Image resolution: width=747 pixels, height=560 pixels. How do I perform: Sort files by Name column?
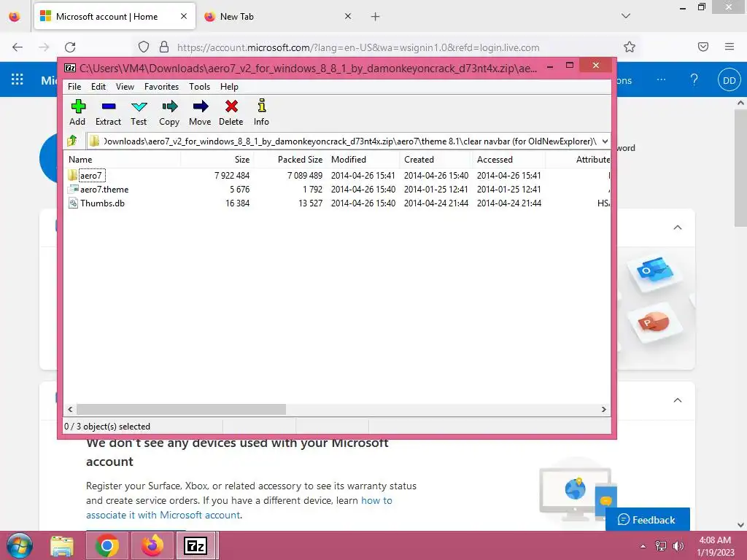point(122,160)
